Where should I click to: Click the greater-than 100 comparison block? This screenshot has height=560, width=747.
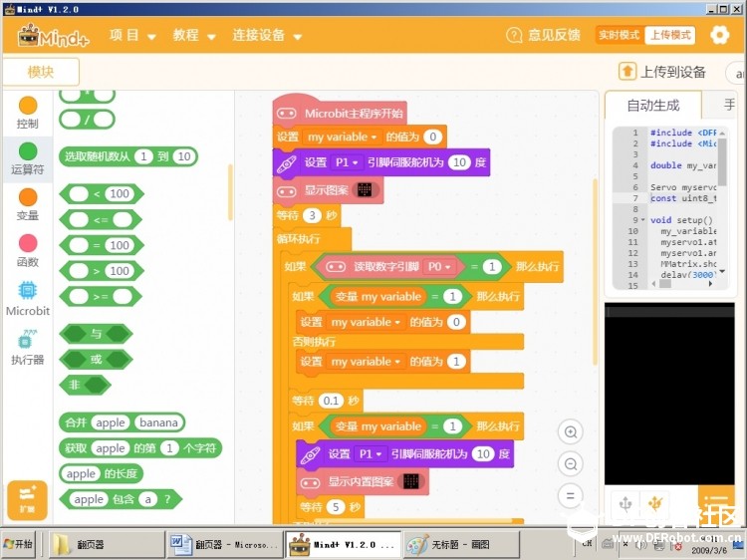pos(102,271)
